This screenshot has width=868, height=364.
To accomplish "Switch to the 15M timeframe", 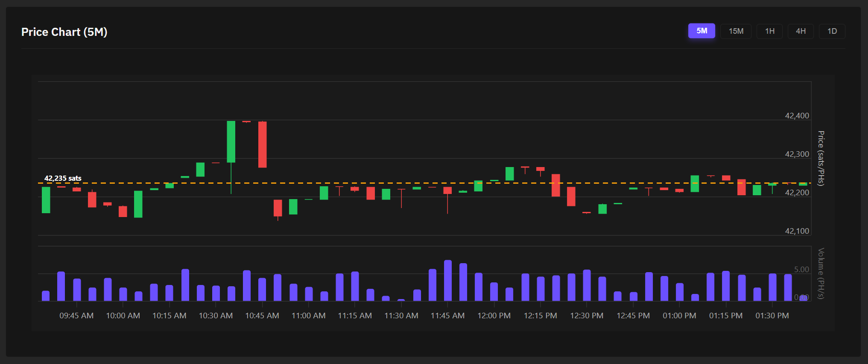I will [736, 31].
